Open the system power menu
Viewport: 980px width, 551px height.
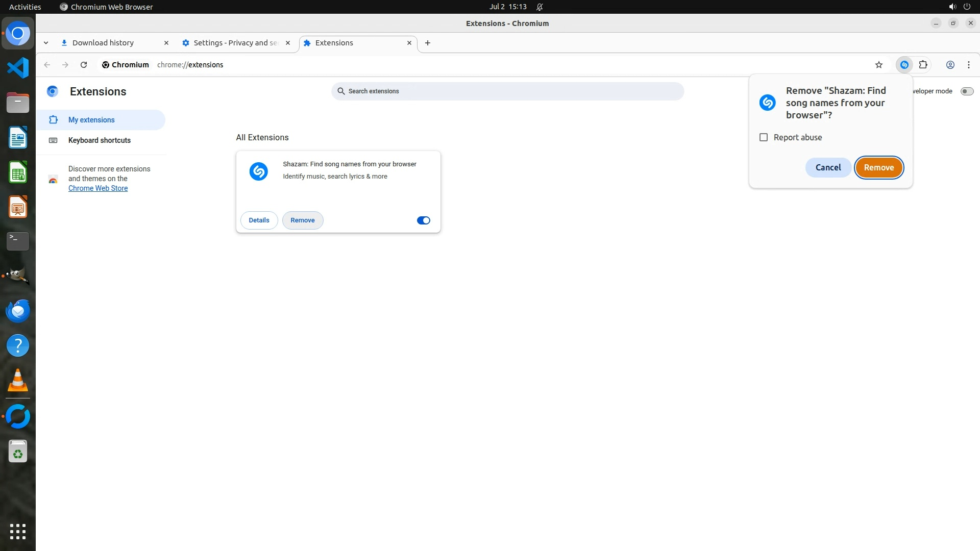coord(966,7)
